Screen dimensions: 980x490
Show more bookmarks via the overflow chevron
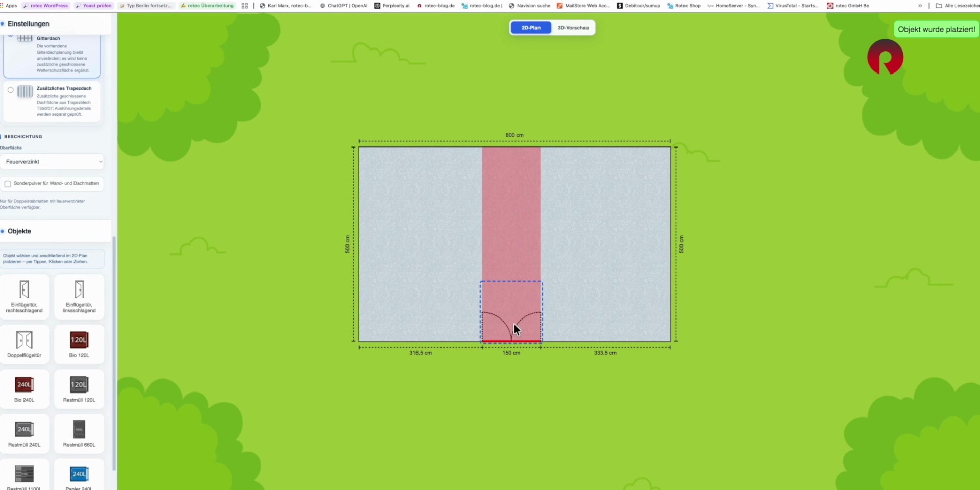[920, 6]
